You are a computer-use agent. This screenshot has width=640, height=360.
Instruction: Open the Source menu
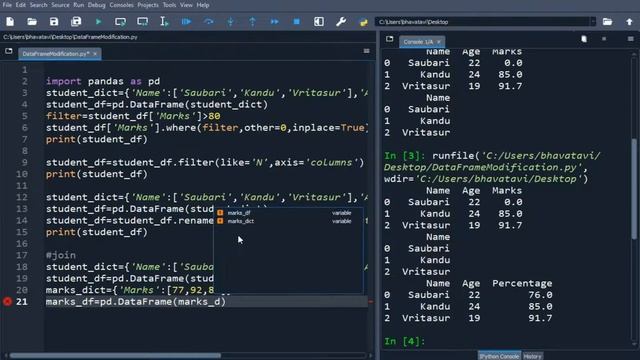point(60,5)
